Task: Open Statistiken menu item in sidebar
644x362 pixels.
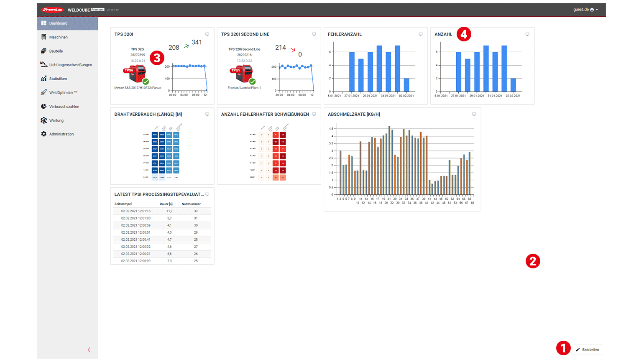Action: click(x=58, y=79)
